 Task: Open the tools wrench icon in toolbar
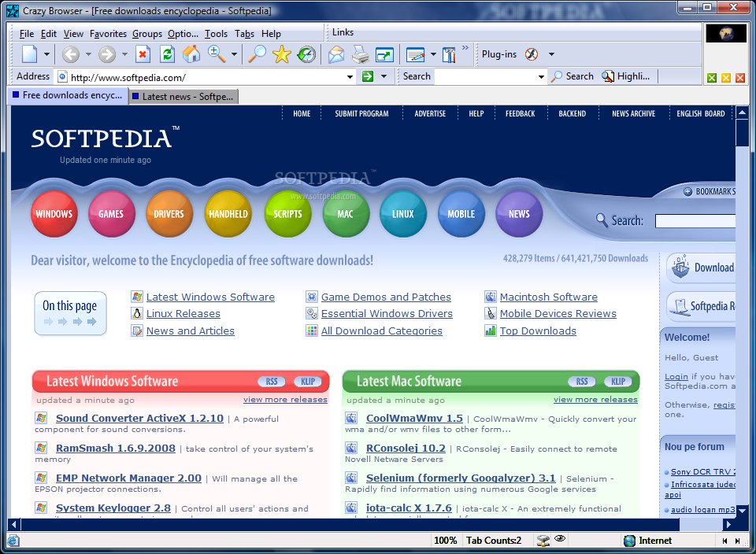pyautogui.click(x=449, y=55)
